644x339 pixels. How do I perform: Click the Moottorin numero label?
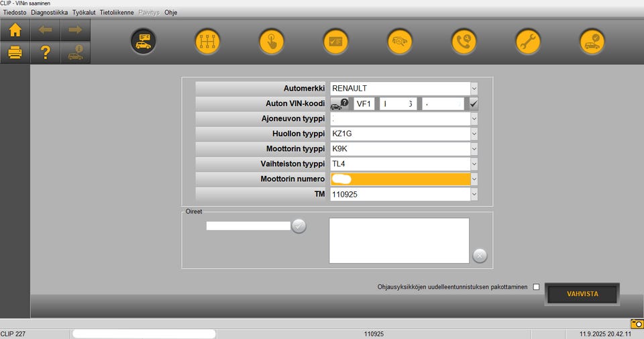[292, 179]
